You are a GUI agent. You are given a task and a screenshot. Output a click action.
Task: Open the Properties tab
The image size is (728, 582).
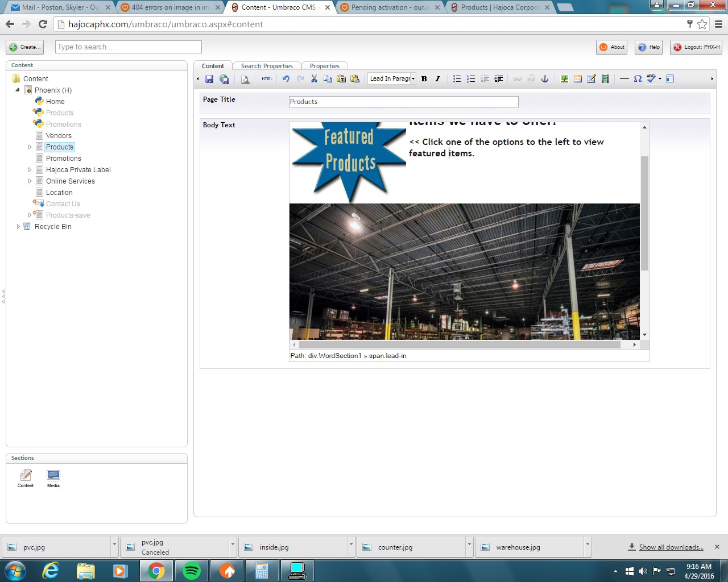(x=325, y=65)
